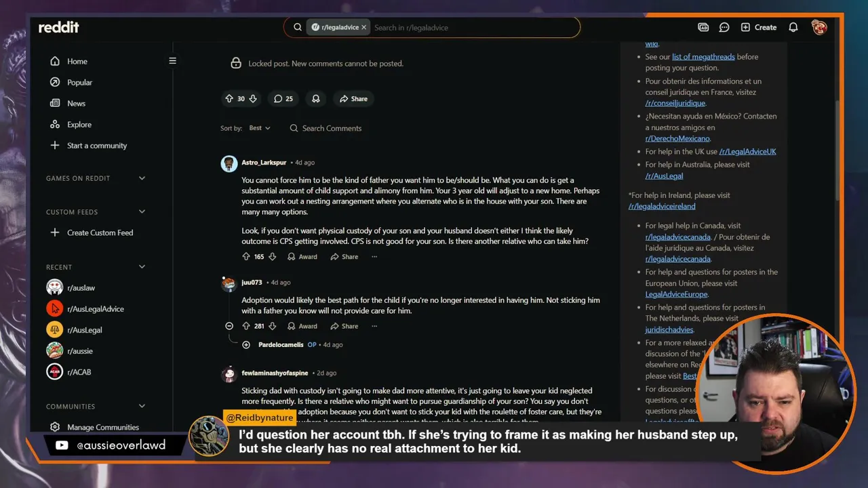The width and height of the screenshot is (868, 488).
Task: Open the r/LegalAdviceUK link
Action: [747, 152]
